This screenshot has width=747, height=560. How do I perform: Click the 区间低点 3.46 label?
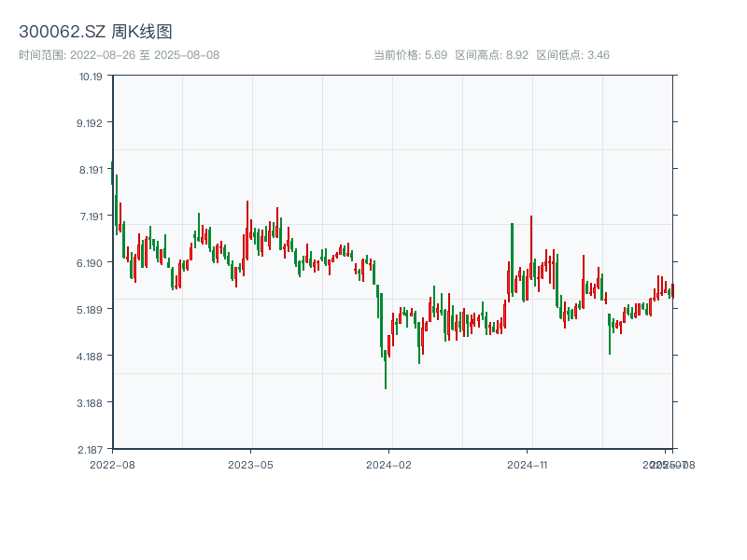[572, 55]
